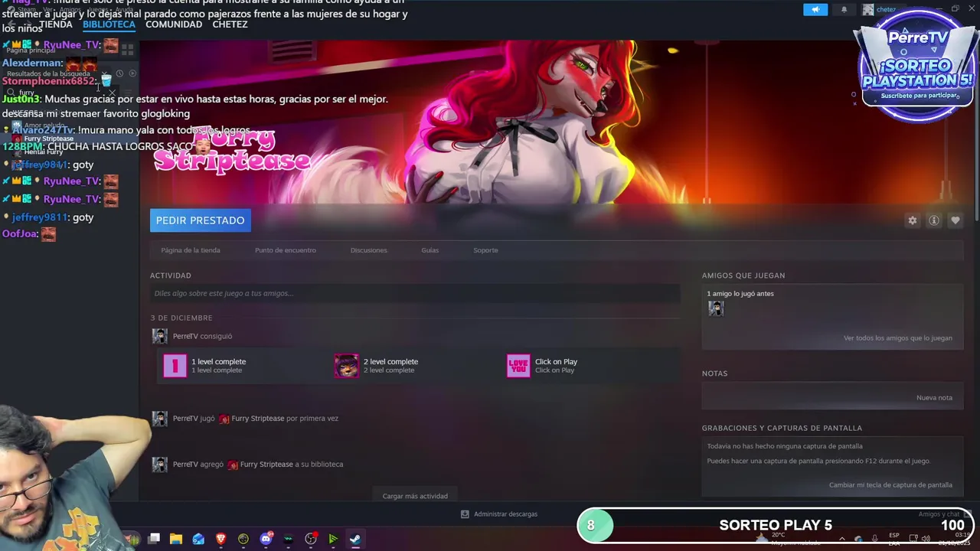Click 'Cargar más actividad' button
The height and width of the screenshot is (551, 980).
point(415,496)
